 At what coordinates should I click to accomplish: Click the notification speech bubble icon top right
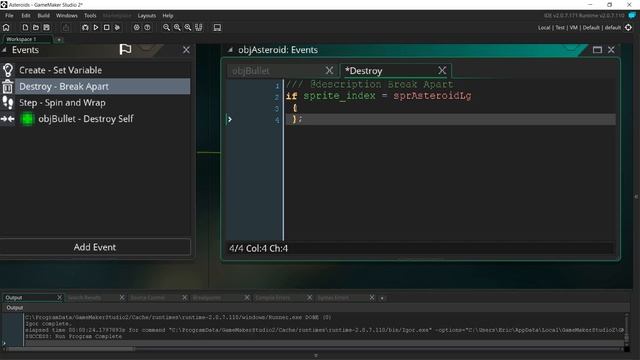click(632, 15)
